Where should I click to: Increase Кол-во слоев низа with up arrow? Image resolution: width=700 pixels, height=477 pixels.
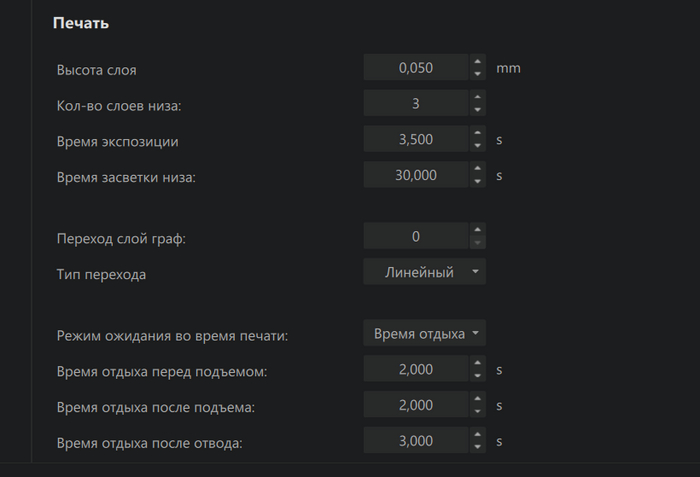[x=477, y=97]
